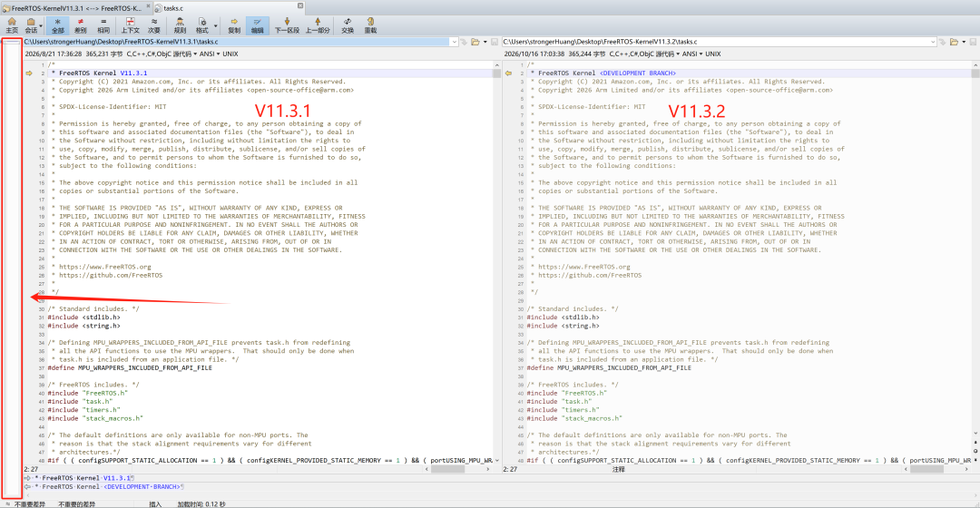The width and height of the screenshot is (980, 508).
Task: Show only differences with 差别 button
Action: [81, 25]
